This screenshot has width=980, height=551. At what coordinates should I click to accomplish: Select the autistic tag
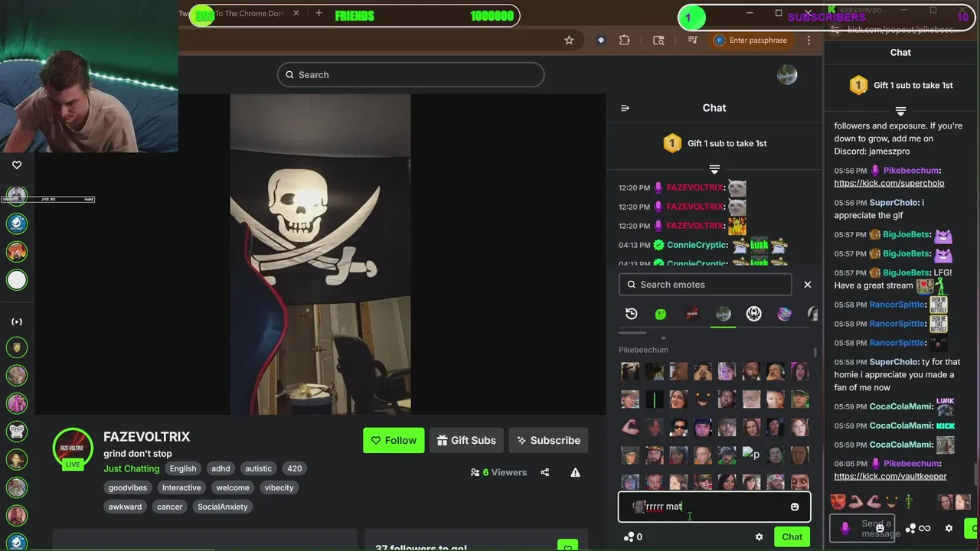258,468
